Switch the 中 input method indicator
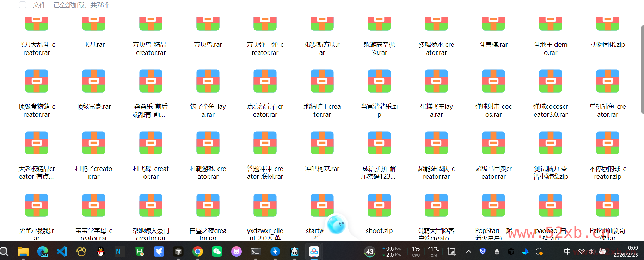This screenshot has height=260, width=644. pyautogui.click(x=567, y=251)
